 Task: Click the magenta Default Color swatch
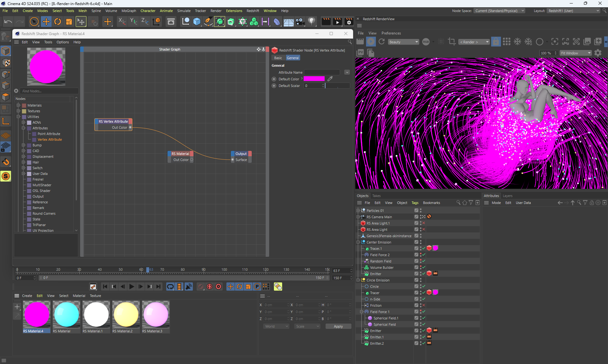[x=314, y=79]
